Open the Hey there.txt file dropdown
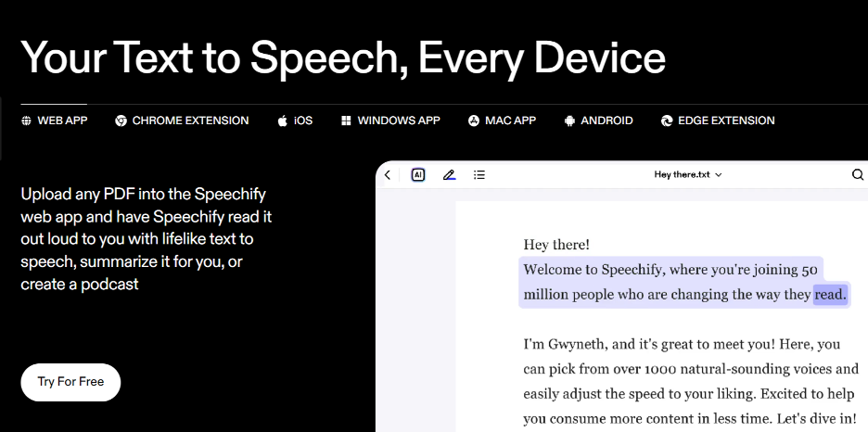 (688, 175)
